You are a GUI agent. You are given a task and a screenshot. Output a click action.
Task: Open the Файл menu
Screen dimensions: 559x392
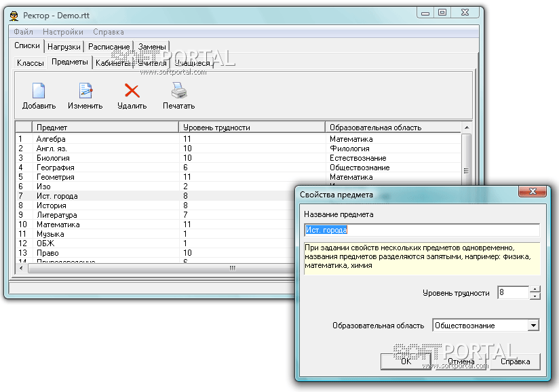tap(24, 32)
